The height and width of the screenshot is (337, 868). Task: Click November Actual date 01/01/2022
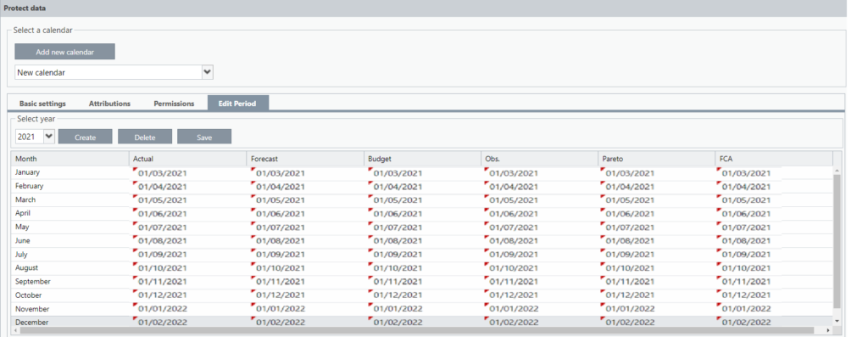click(163, 309)
